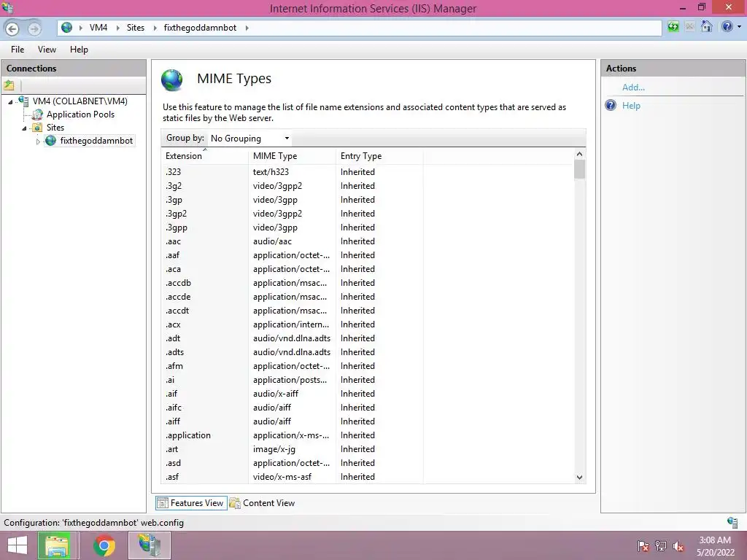747x560 pixels.
Task: Click the taskbar clock showing 3:08 AM
Action: 715,546
